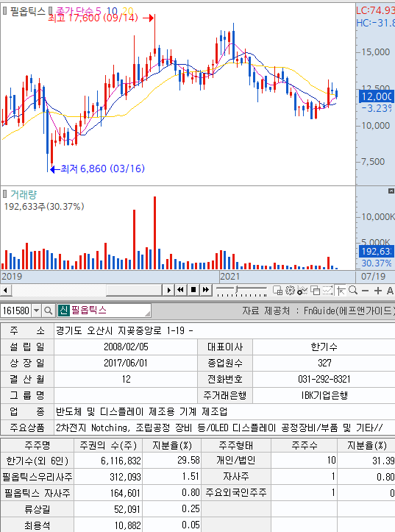Click the 2019 timeline marker
This screenshot has height=532, width=395.
click(x=12, y=276)
